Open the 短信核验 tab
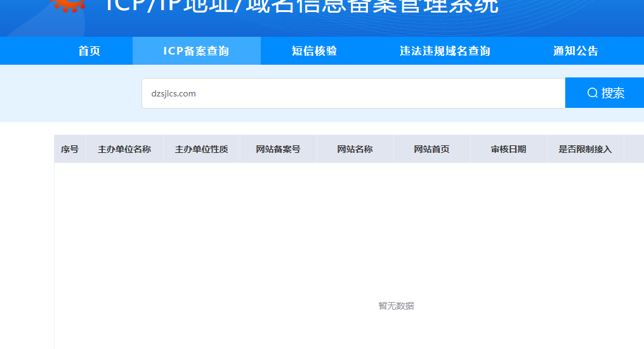 315,51
